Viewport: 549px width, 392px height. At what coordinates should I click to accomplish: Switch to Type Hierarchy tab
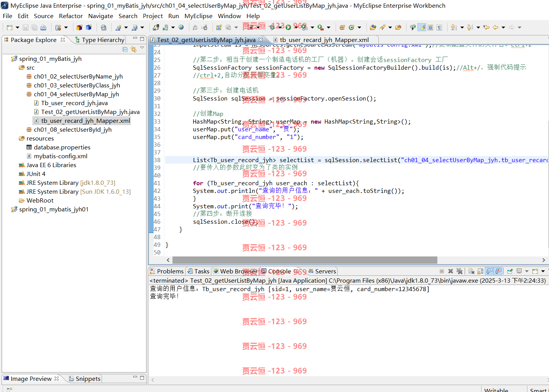click(99, 40)
